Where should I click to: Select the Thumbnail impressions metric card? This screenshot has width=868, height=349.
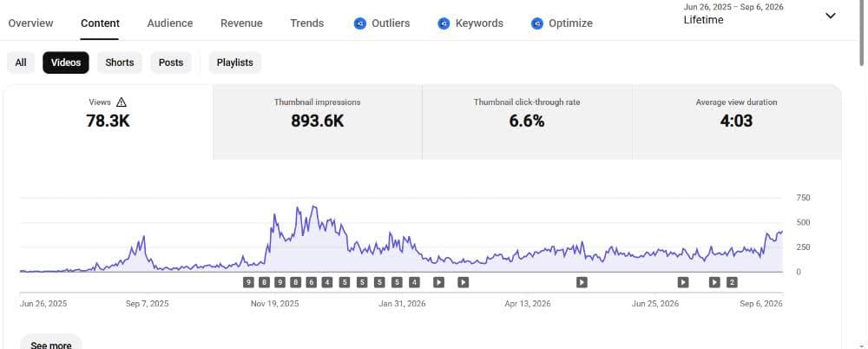click(x=317, y=122)
